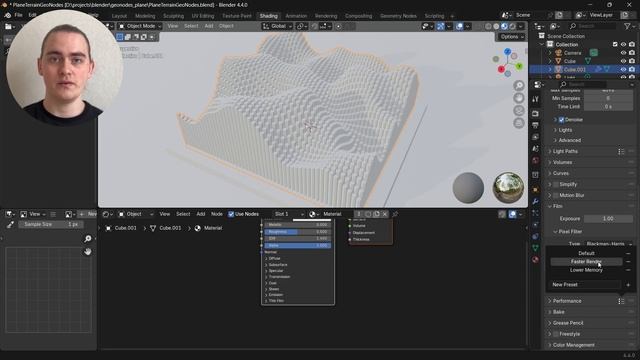Open the Modifiers wrench tab
The width and height of the screenshot is (640, 360).
pyautogui.click(x=536, y=201)
